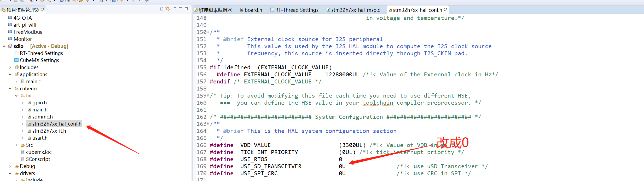Click the Inc folder icon
The width and height of the screenshot is (644, 181).
(23, 96)
